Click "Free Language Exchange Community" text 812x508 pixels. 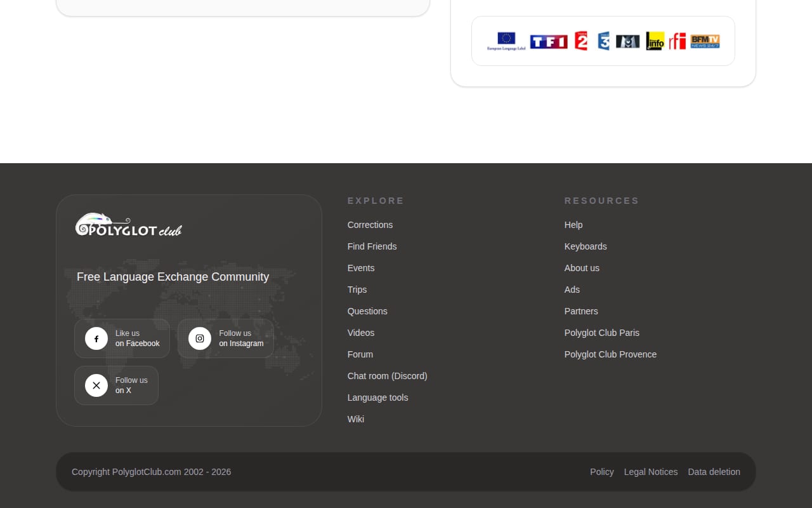(173, 277)
